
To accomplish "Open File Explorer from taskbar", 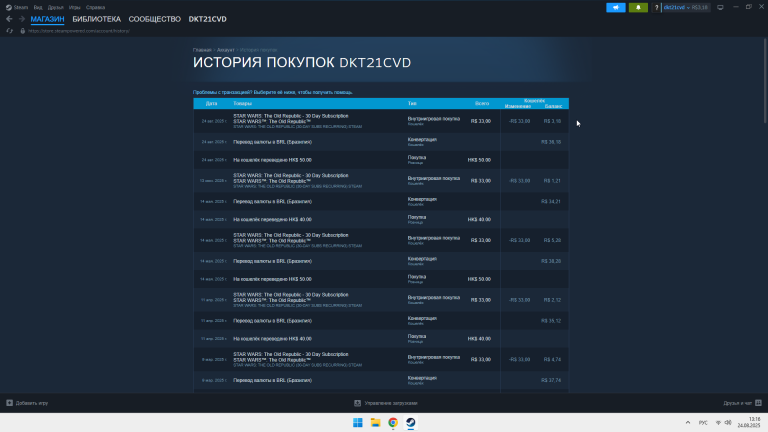I will pyautogui.click(x=375, y=423).
